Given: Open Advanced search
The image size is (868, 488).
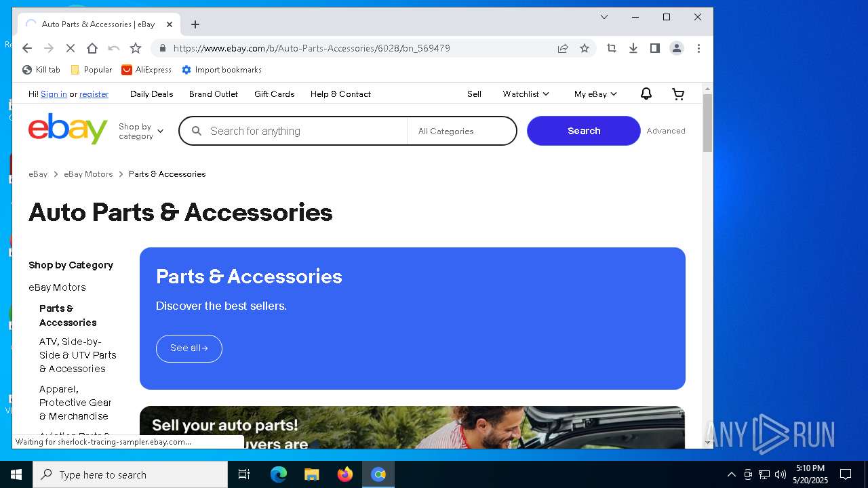Looking at the screenshot, I should pyautogui.click(x=666, y=131).
